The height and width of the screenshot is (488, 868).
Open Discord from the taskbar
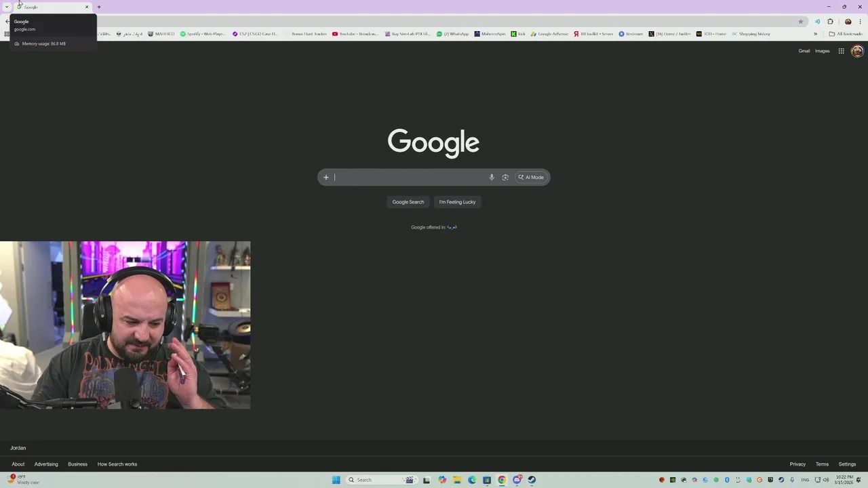517,480
